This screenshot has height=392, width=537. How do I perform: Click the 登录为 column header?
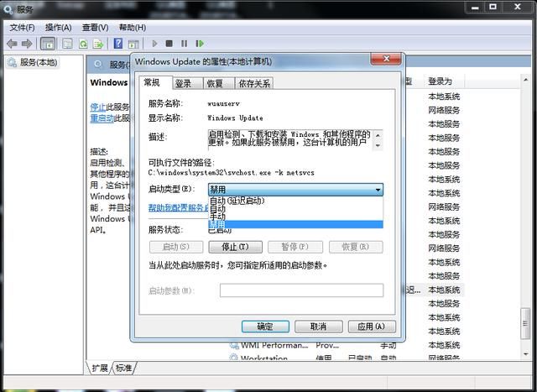pyautogui.click(x=443, y=81)
